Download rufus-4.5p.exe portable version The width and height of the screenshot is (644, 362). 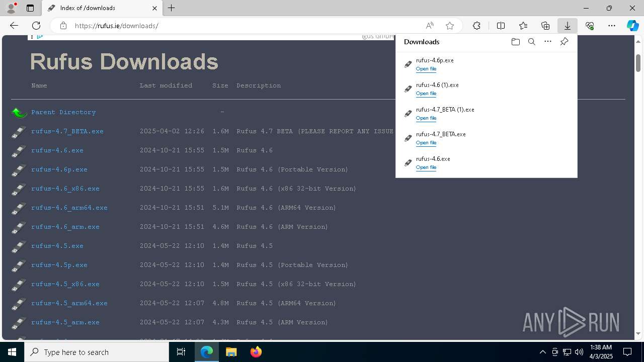59,265
